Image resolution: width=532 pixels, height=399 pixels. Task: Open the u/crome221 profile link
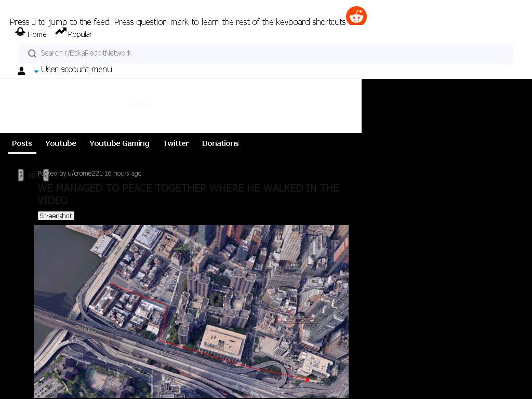click(x=85, y=174)
